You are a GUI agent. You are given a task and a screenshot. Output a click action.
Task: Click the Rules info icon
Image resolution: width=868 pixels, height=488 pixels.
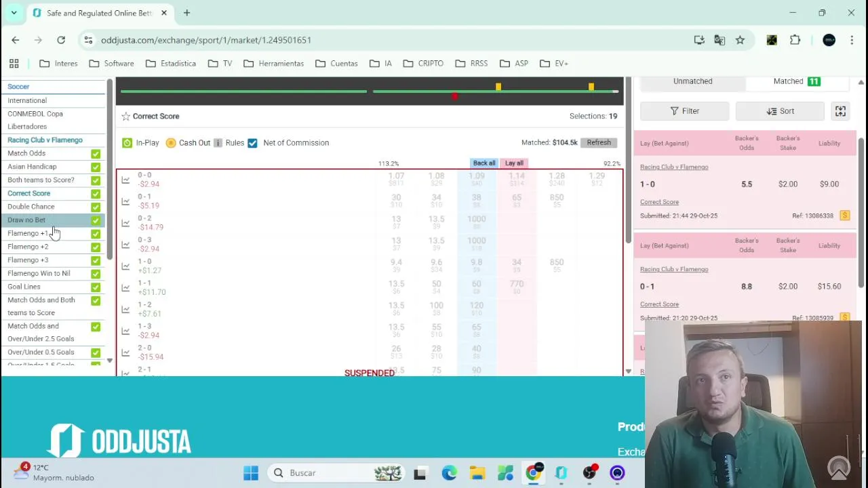pos(218,142)
